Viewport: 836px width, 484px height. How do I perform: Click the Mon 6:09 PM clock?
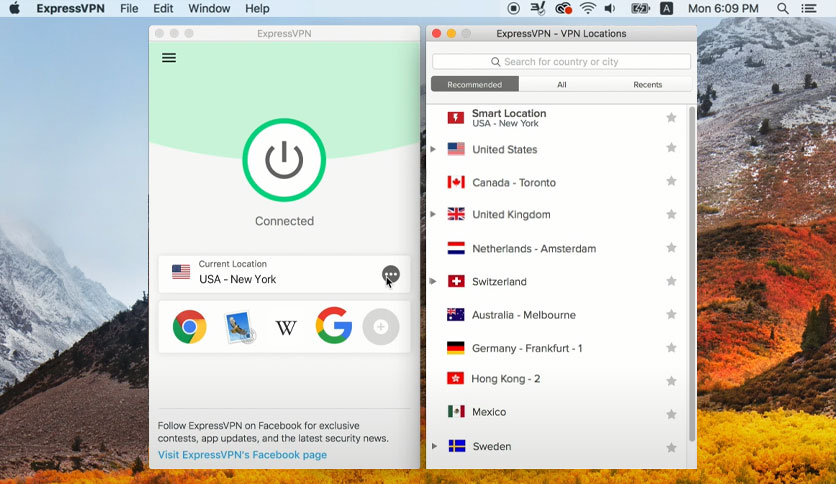(723, 9)
